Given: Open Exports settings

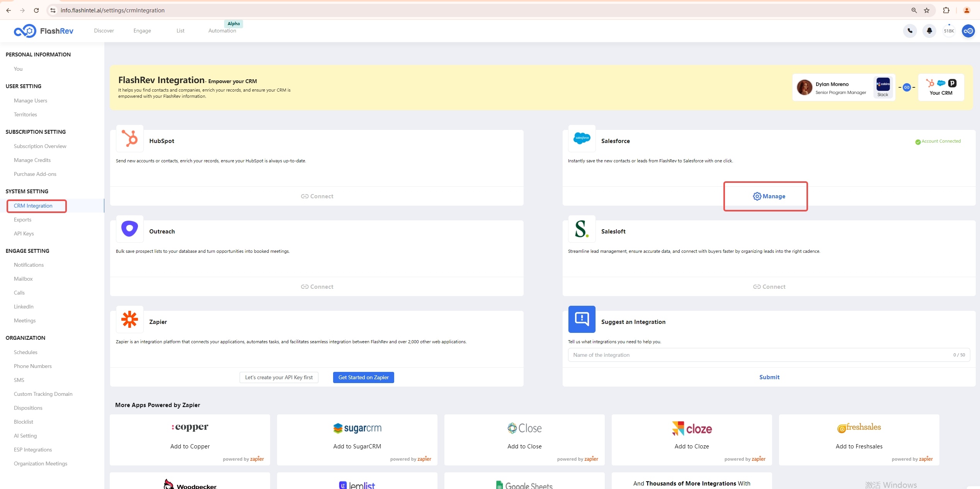Looking at the screenshot, I should click(x=23, y=220).
